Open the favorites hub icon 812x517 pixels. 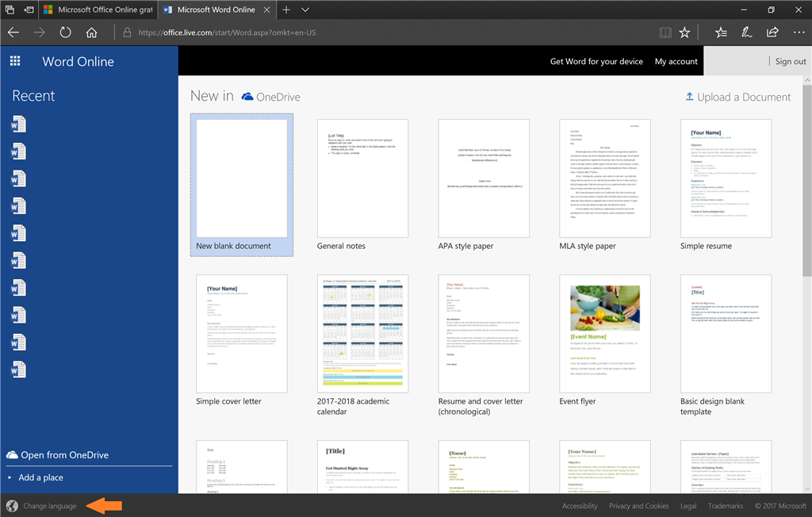(x=721, y=33)
